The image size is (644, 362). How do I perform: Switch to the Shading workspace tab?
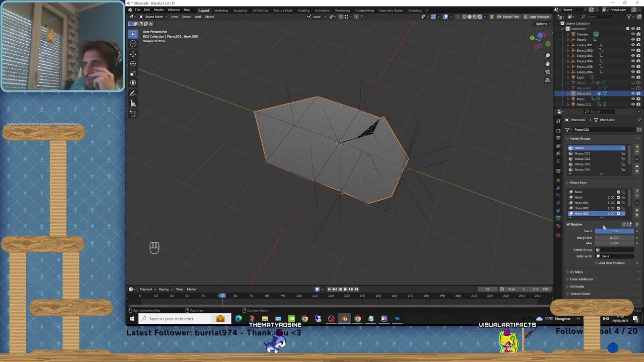click(x=303, y=11)
